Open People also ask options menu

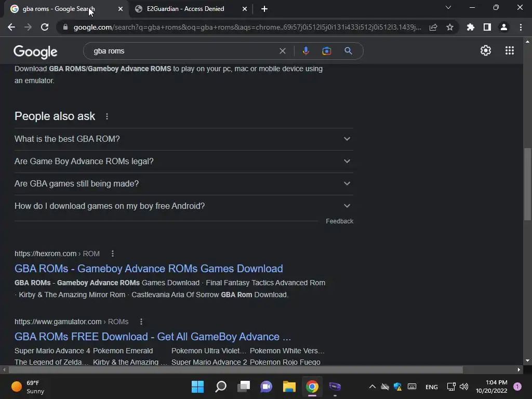pos(107,116)
